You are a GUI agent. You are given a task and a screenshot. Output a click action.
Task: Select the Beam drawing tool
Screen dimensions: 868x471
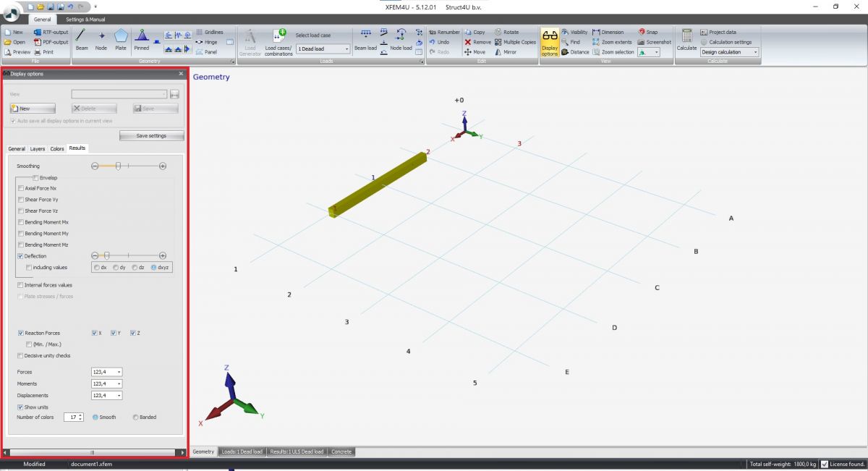coord(82,39)
